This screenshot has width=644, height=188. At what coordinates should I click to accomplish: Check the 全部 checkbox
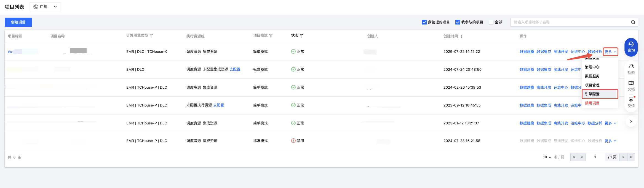pyautogui.click(x=491, y=22)
